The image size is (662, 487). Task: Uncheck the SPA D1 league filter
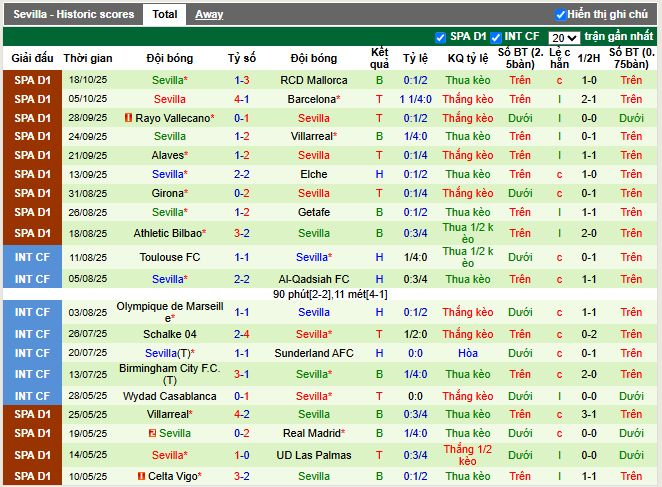[x=441, y=37]
